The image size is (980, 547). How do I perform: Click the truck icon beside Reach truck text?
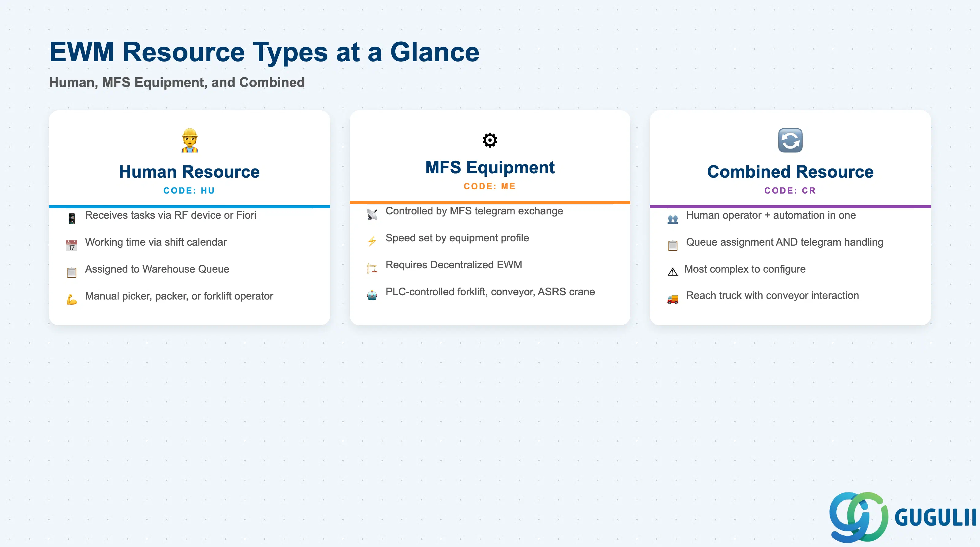673,299
